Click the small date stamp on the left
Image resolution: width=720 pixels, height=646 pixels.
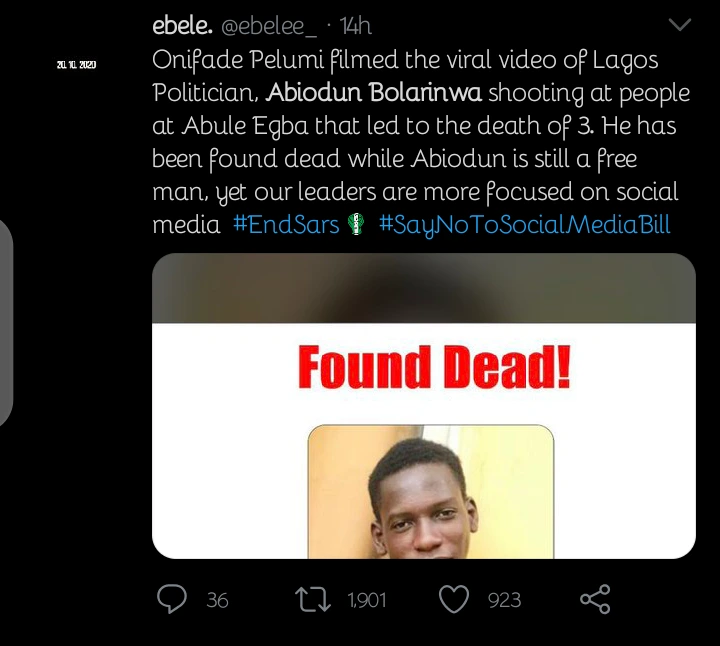pyautogui.click(x=76, y=65)
